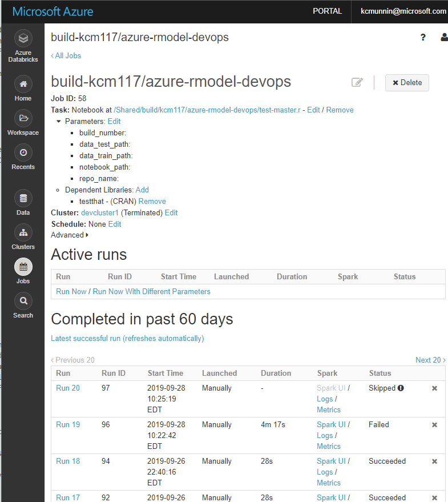Open Run 17 details
The width and height of the screenshot is (448, 502).
(68, 497)
